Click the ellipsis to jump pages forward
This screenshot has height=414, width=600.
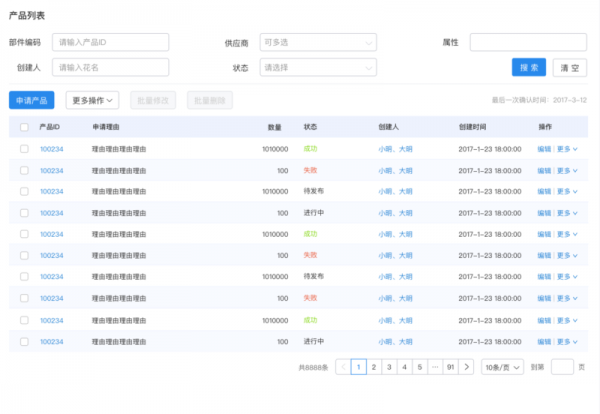coord(435,367)
